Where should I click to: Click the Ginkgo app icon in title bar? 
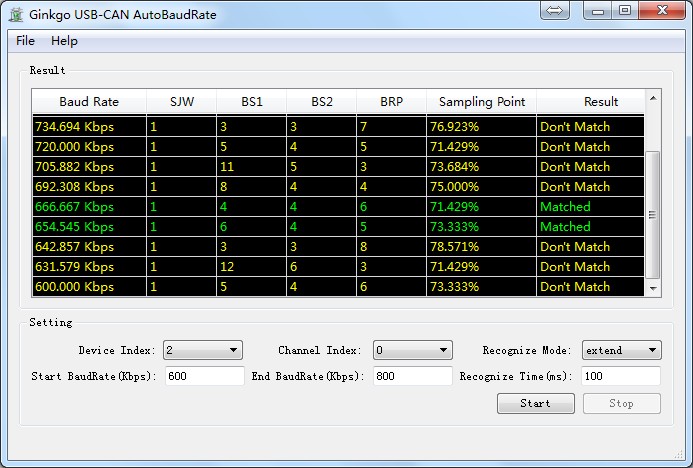click(x=16, y=15)
